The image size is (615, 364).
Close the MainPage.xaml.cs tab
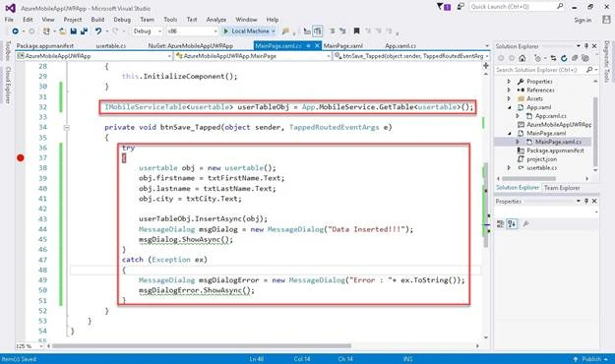pos(317,46)
